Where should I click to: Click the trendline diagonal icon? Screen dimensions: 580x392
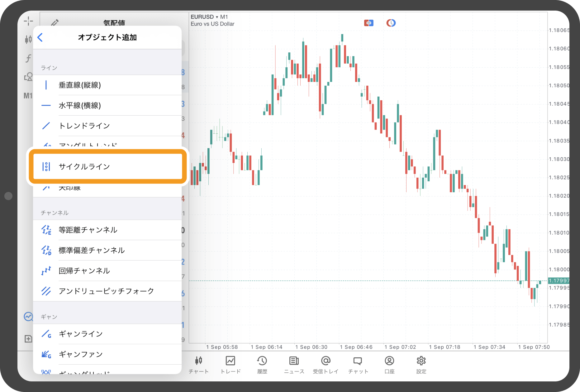tap(46, 126)
